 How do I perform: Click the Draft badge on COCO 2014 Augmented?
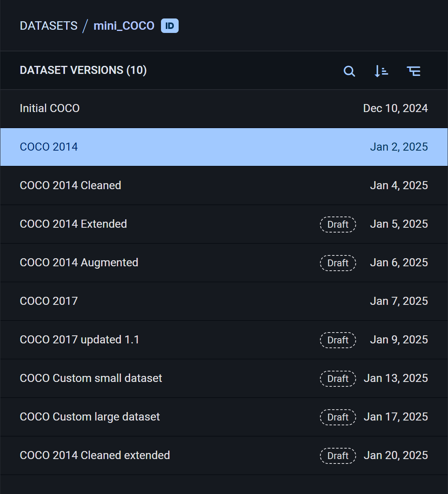pyautogui.click(x=338, y=263)
